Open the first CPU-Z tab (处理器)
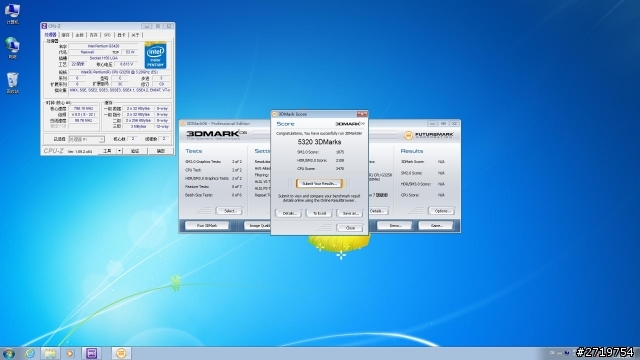This screenshot has width=640, height=360. point(51,35)
